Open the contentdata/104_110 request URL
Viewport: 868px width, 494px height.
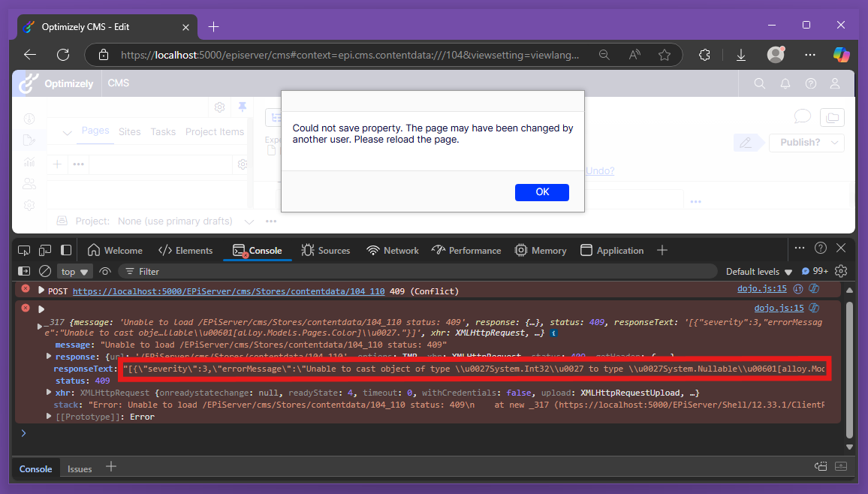(228, 291)
